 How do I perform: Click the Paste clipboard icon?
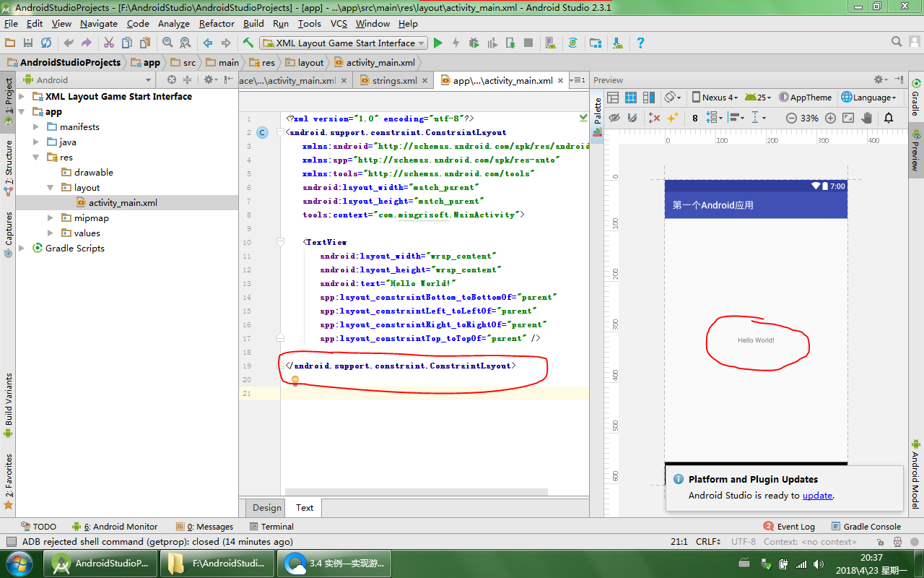point(145,43)
